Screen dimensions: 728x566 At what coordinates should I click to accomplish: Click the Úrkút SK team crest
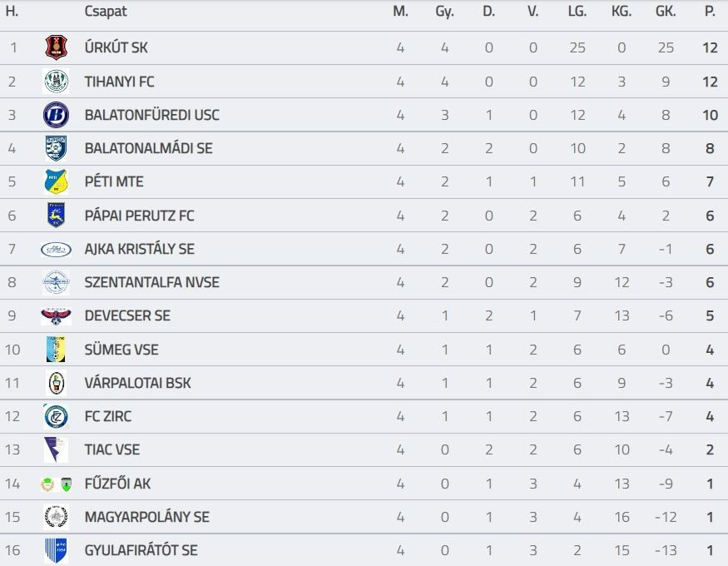[56, 47]
